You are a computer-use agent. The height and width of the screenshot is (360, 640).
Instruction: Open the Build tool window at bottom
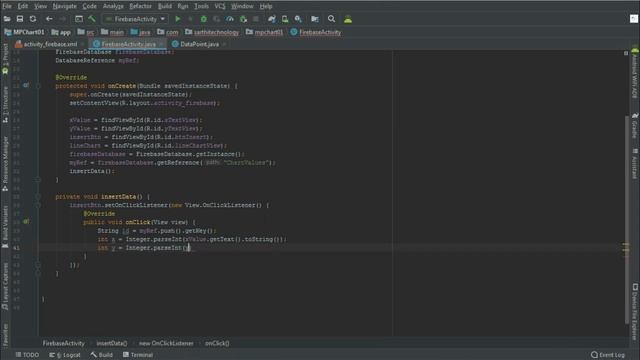tap(102, 355)
